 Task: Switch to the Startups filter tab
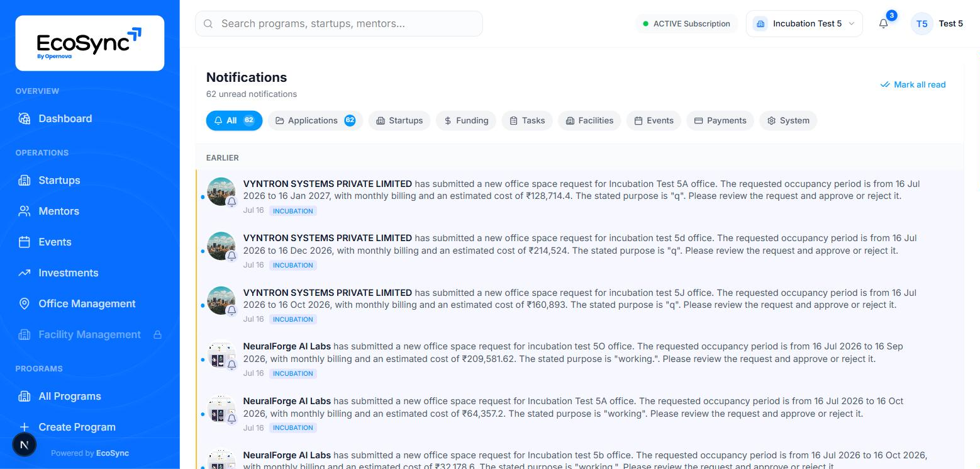[x=399, y=120]
